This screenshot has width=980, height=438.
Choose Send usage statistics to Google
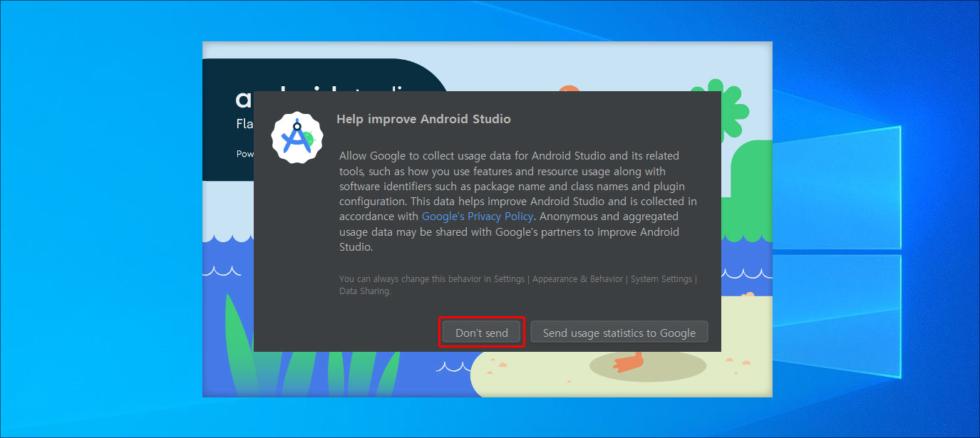(619, 333)
